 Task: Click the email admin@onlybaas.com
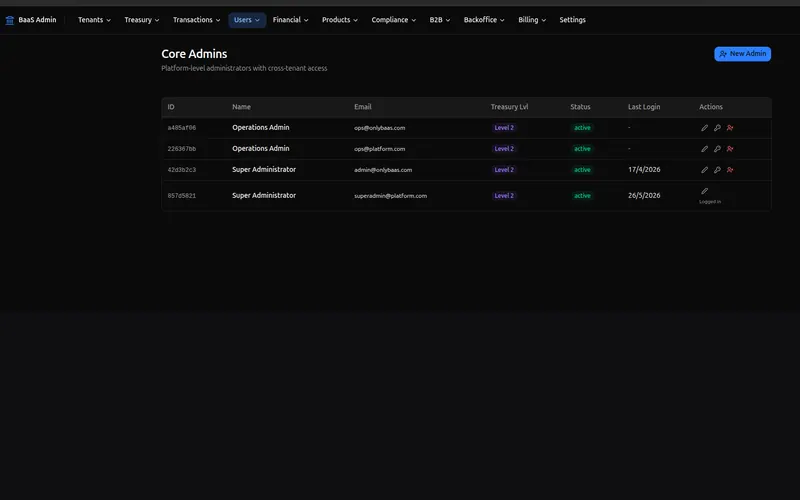click(383, 170)
